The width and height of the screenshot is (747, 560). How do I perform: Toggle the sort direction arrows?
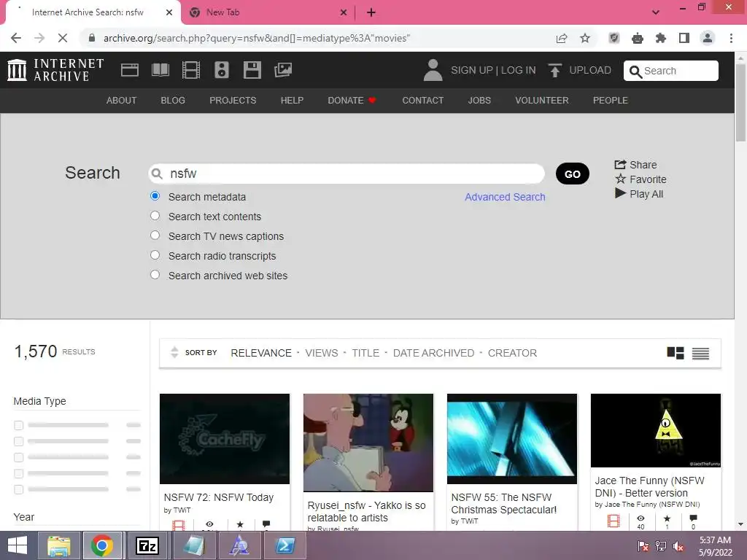174,352
